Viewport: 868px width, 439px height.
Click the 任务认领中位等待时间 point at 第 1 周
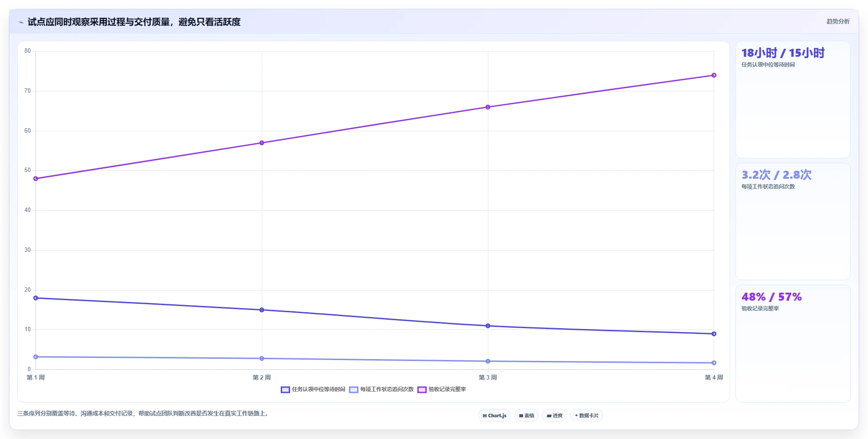click(36, 298)
